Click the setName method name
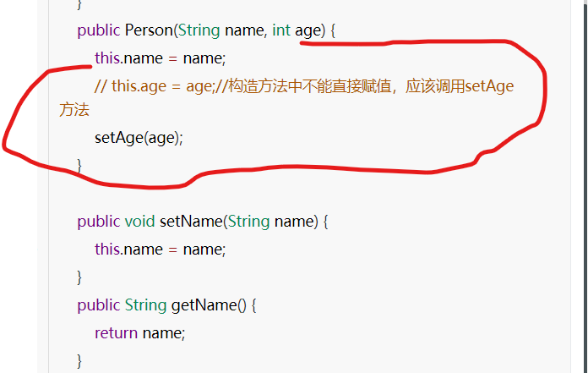The image size is (588, 373). (x=191, y=222)
